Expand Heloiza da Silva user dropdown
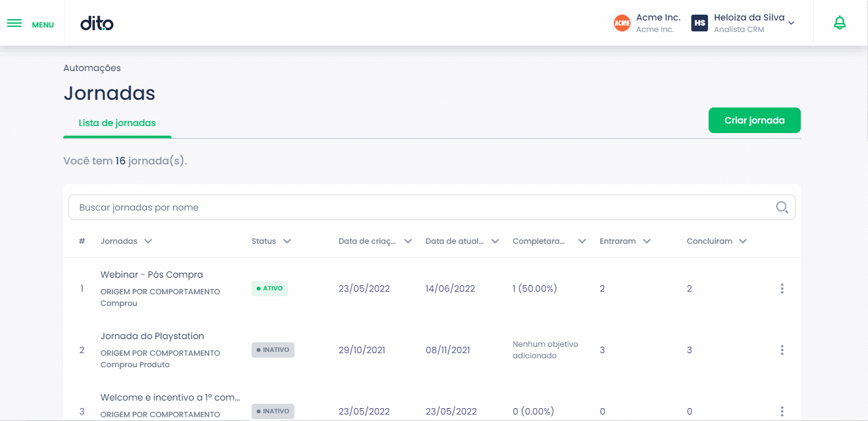This screenshot has height=421, width=868. click(791, 23)
